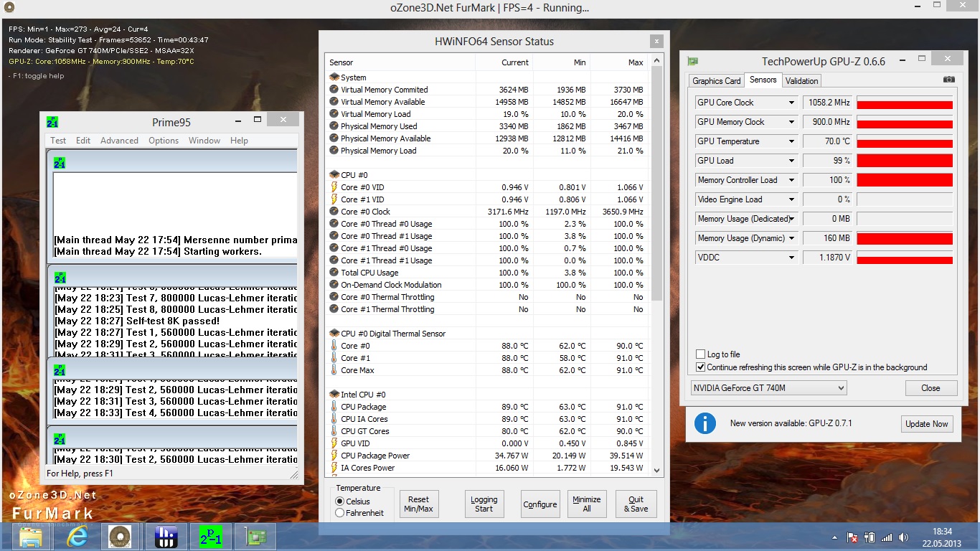Click the Quit & Save button
980x551 pixels.
pos(636,504)
